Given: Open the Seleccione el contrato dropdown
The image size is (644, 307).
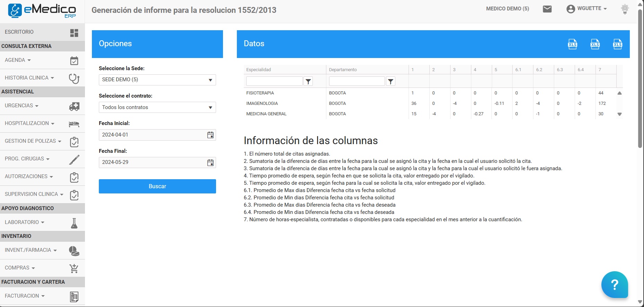Looking at the screenshot, I should coord(157,107).
